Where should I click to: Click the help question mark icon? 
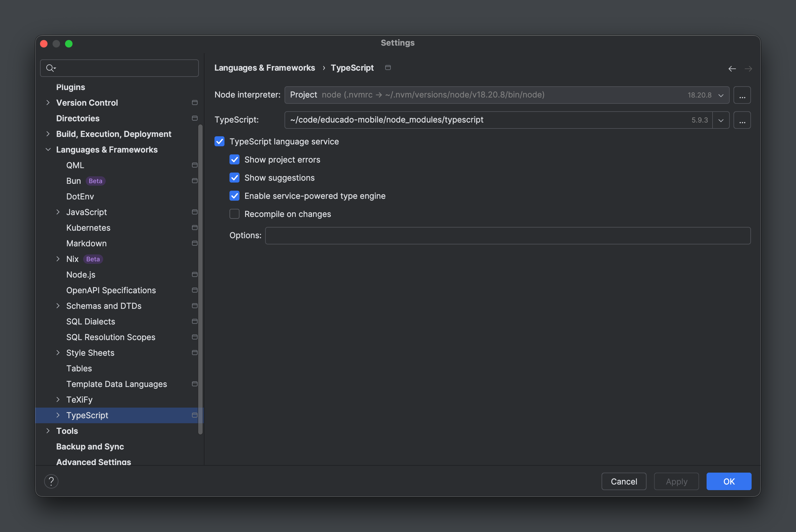tap(51, 481)
